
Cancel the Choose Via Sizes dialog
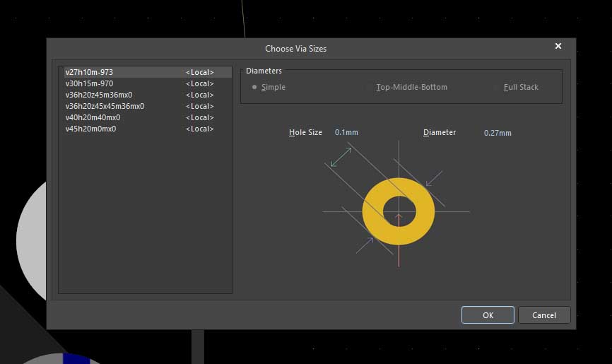(x=544, y=315)
